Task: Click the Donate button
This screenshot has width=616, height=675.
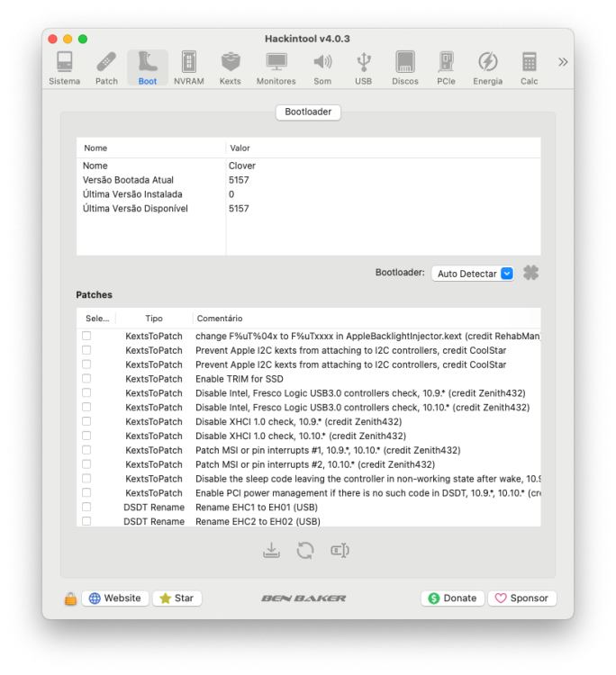Action: [x=453, y=598]
